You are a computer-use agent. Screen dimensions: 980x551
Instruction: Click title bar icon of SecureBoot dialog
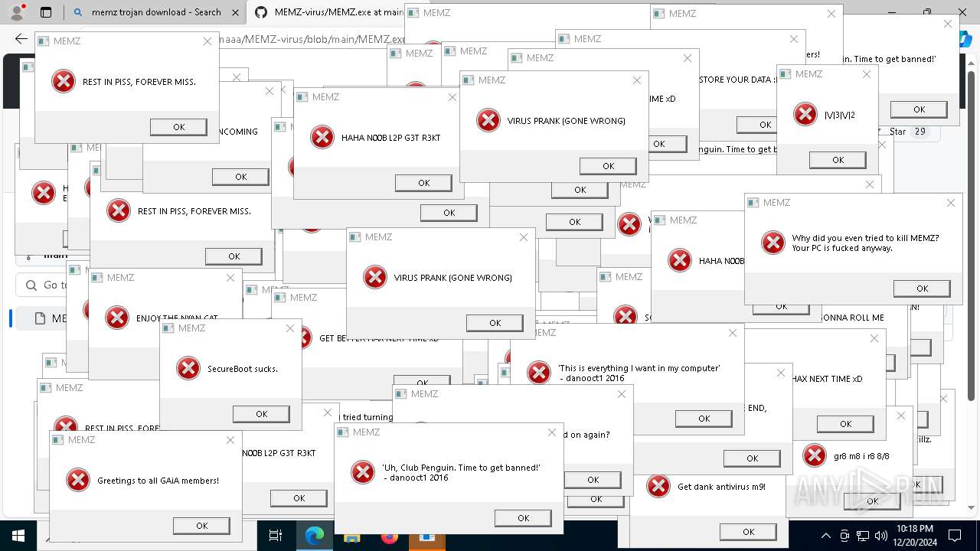(168, 328)
